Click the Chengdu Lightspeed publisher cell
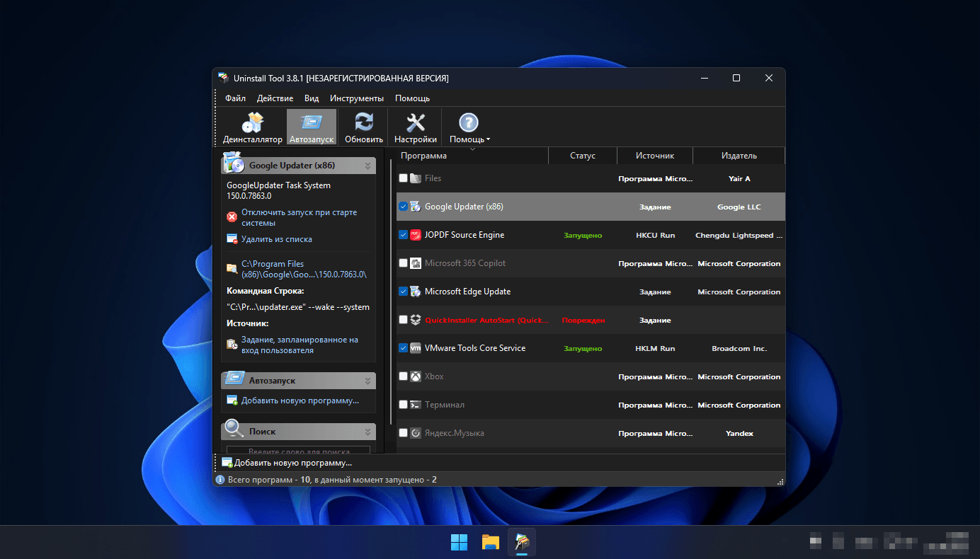 coord(739,236)
